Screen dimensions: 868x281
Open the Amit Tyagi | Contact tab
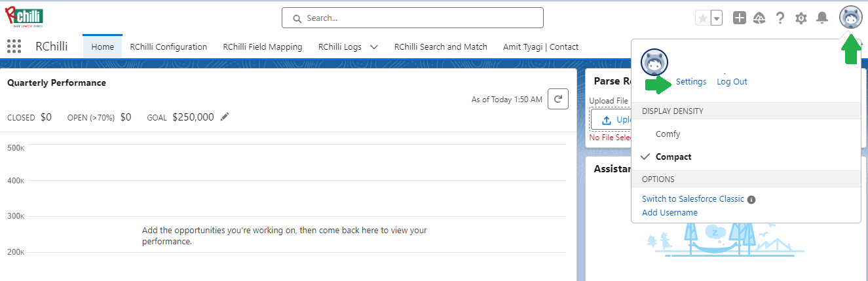pos(541,47)
